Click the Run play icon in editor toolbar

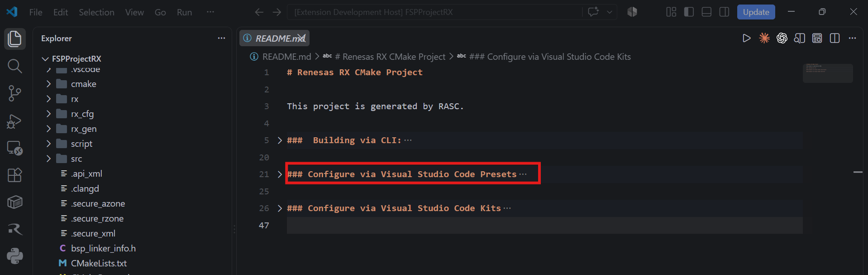pyautogui.click(x=747, y=39)
